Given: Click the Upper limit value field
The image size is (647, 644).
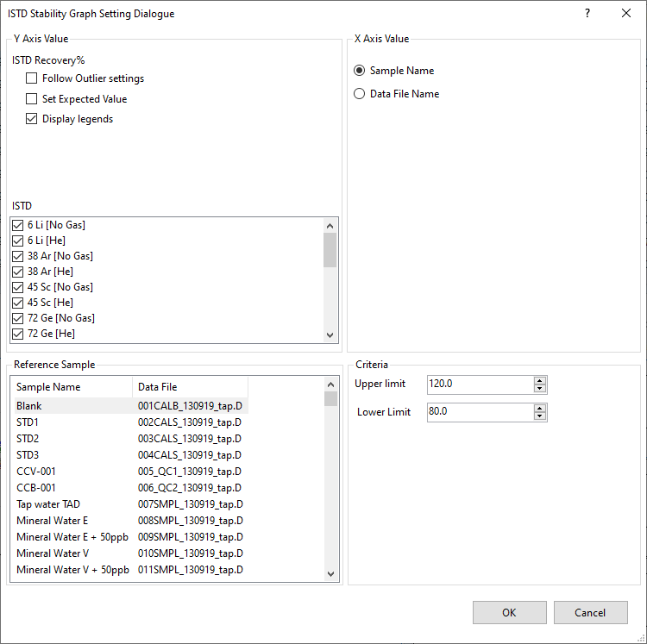Looking at the screenshot, I should coord(481,384).
